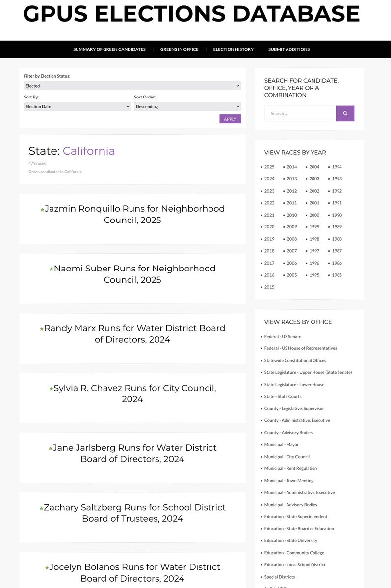View races for year 1994
Image resolution: width=391 pixels, height=588 pixels.
point(337,167)
